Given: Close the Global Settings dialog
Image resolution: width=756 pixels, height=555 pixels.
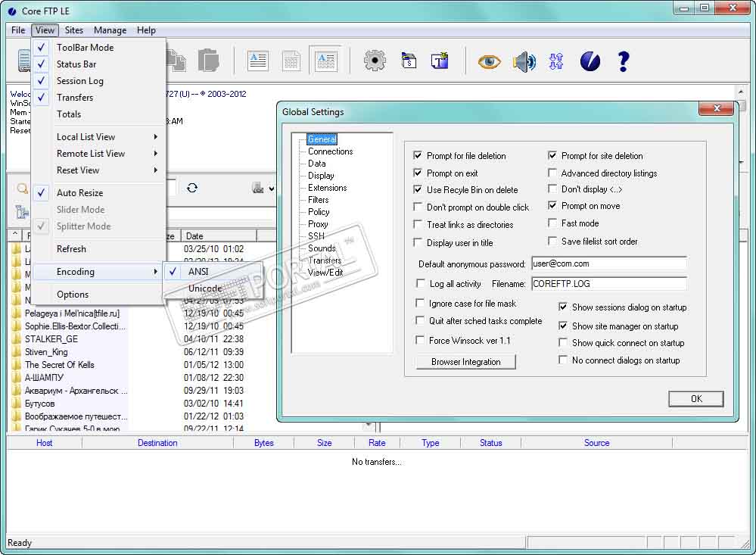Looking at the screenshot, I should pyautogui.click(x=717, y=108).
